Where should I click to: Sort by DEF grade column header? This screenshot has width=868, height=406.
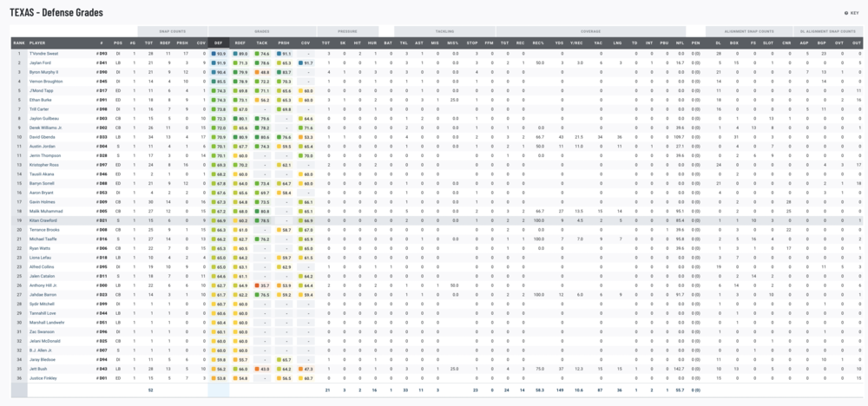(x=218, y=43)
